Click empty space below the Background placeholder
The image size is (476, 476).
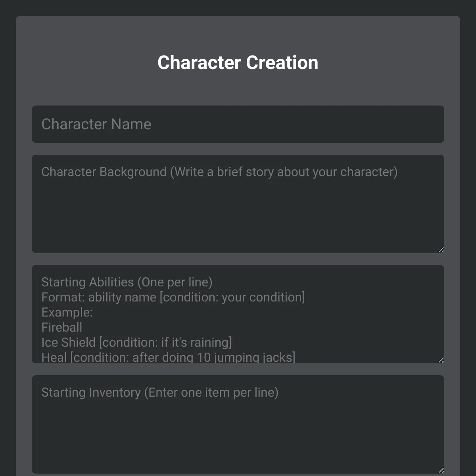[238, 216]
